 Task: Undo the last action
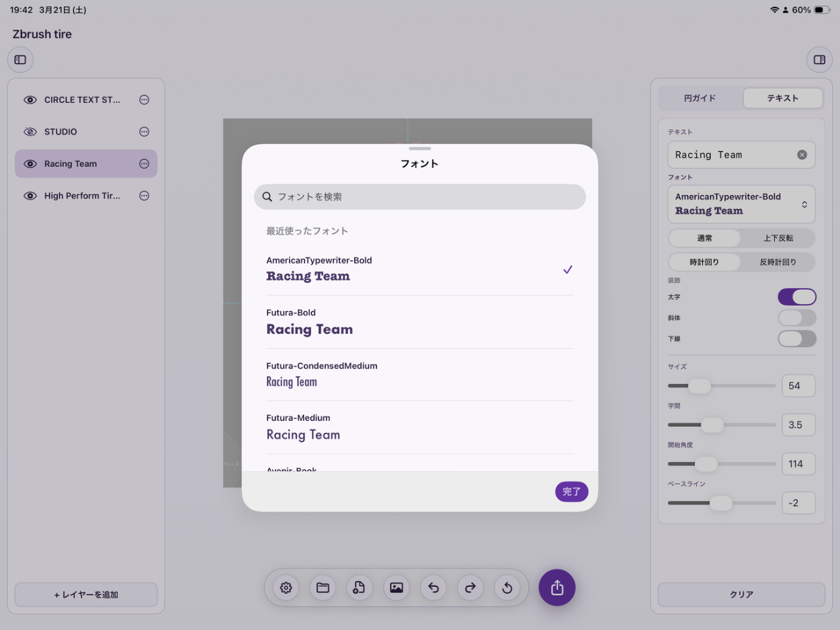[433, 588]
